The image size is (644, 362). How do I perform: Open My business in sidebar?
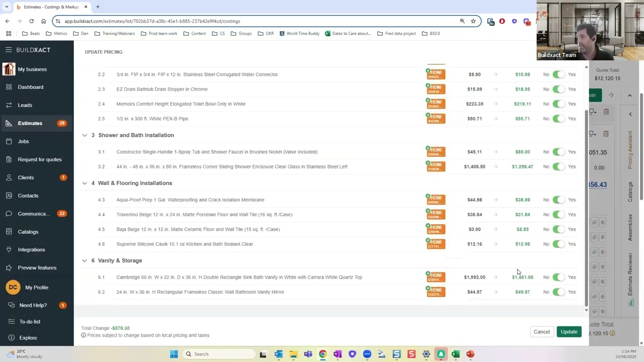[32, 69]
